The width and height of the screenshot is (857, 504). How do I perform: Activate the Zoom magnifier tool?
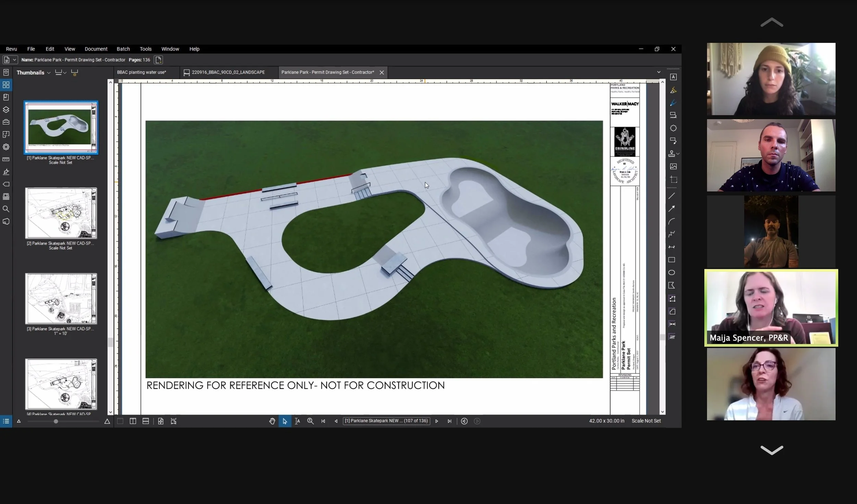click(310, 421)
